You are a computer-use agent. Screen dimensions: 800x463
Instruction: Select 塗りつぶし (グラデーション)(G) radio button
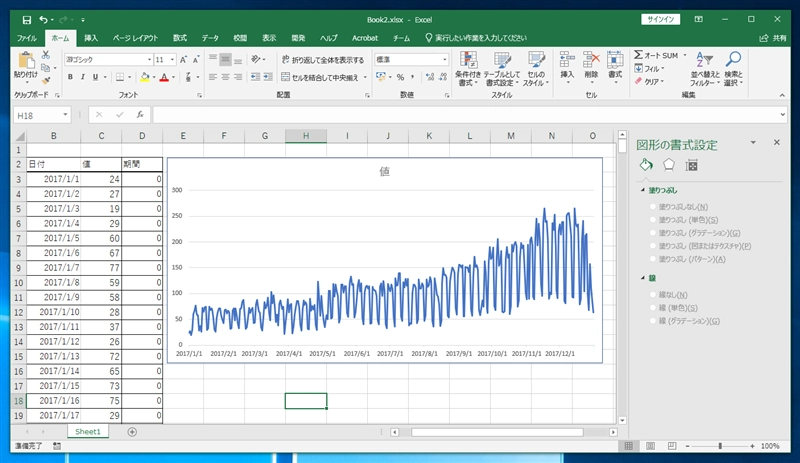(653, 233)
